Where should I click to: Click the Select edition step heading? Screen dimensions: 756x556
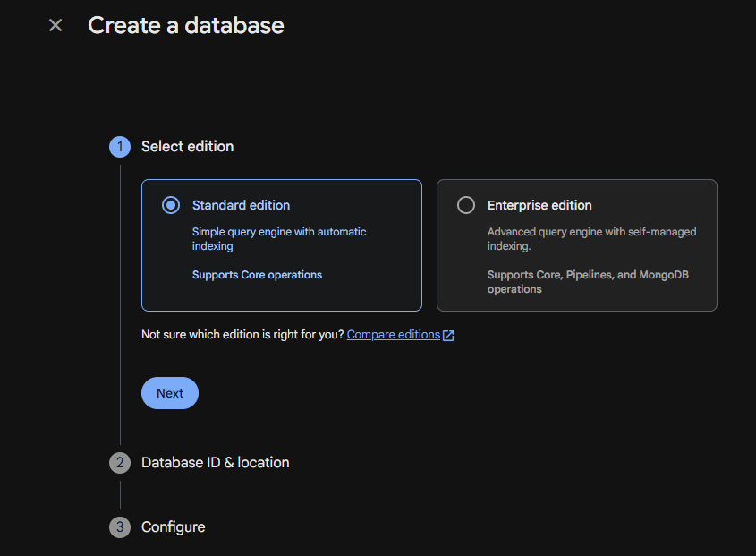pos(187,147)
